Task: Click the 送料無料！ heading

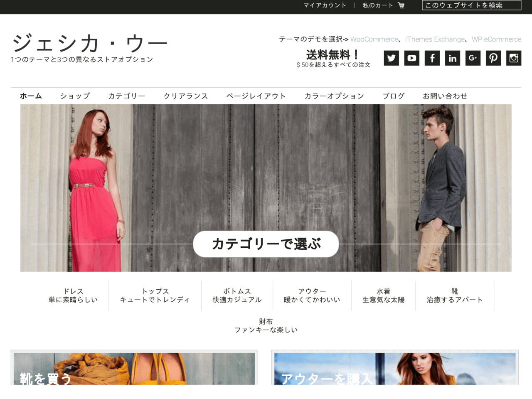Action: tap(333, 54)
